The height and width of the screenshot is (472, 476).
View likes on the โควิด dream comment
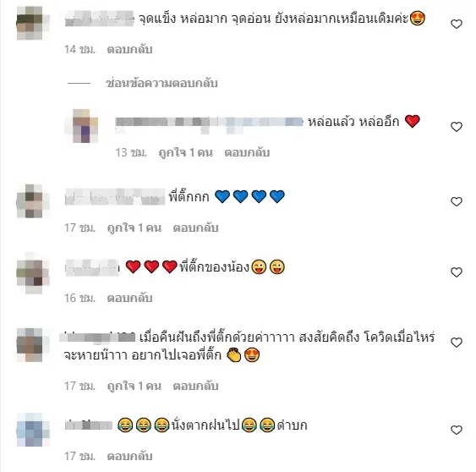pyautogui.click(x=134, y=386)
